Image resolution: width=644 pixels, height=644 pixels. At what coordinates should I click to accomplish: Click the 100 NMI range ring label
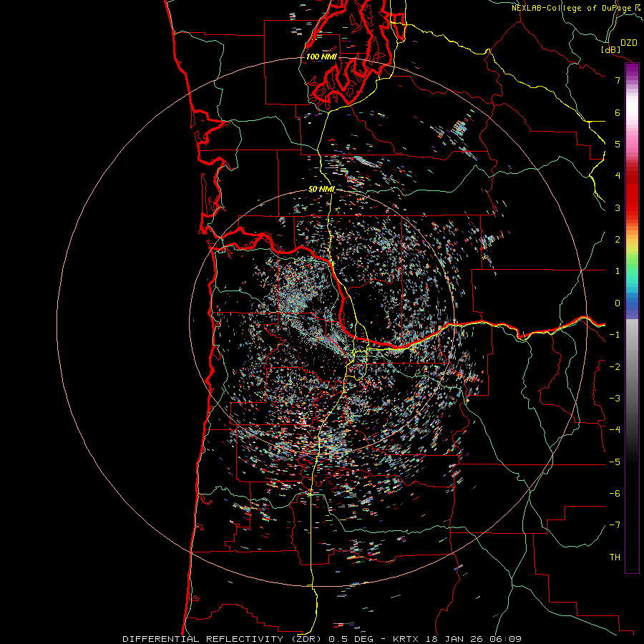321,57
